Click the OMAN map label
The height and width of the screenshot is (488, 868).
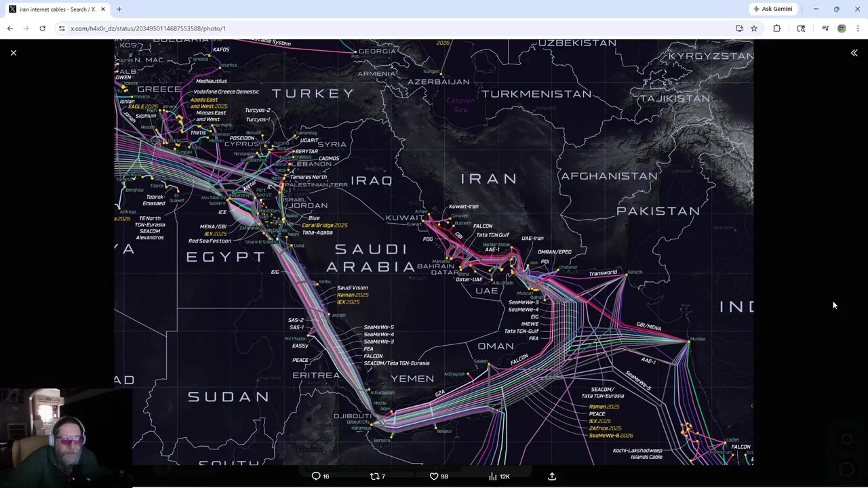click(496, 346)
